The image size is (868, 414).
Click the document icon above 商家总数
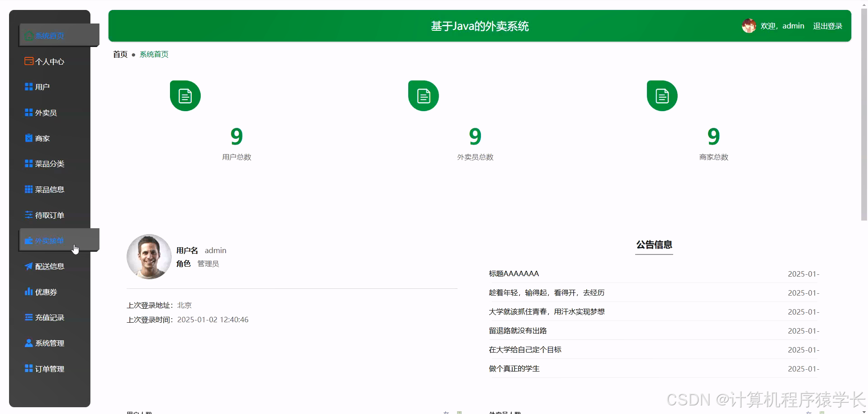[x=662, y=95]
